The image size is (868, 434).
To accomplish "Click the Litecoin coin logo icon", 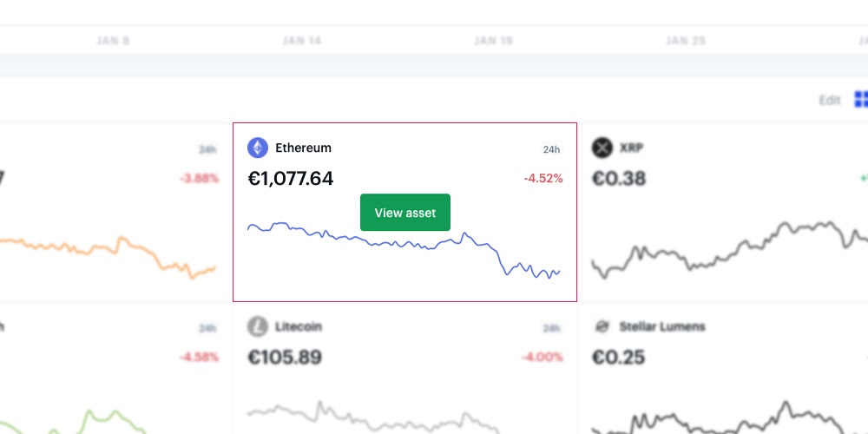I will tap(258, 326).
